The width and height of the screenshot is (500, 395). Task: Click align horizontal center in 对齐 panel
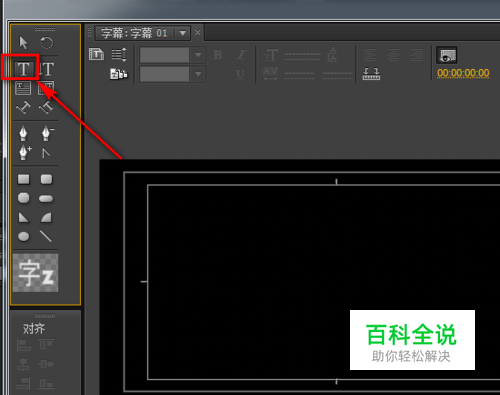click(23, 364)
